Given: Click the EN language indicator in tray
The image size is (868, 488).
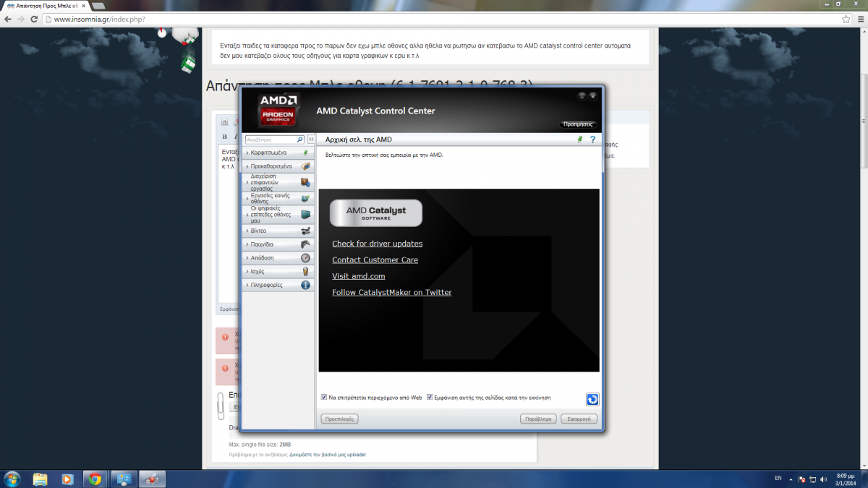Looking at the screenshot, I should [x=778, y=479].
